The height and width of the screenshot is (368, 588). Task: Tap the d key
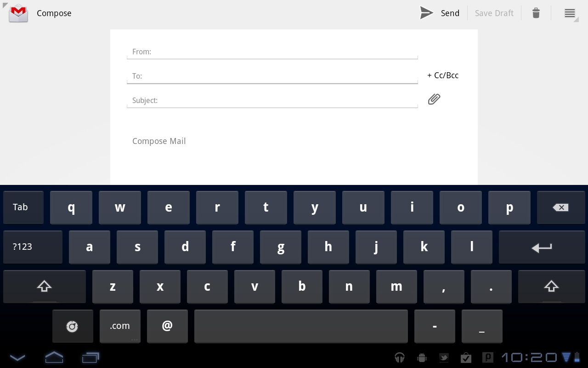tap(185, 247)
